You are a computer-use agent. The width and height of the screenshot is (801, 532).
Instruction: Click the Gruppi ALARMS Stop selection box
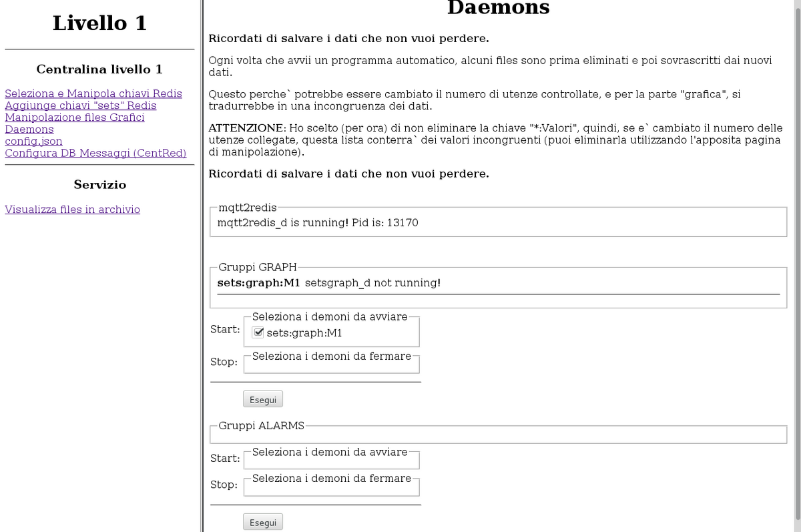[x=332, y=487]
